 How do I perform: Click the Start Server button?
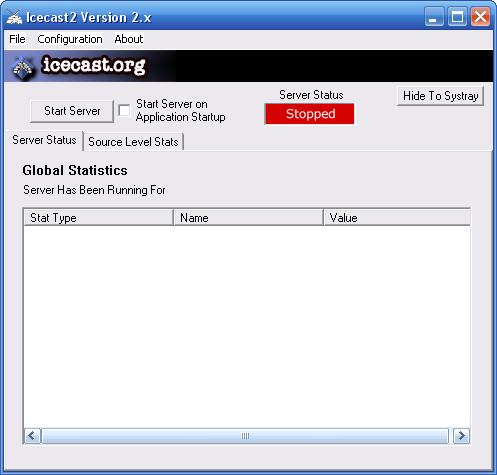tap(72, 111)
